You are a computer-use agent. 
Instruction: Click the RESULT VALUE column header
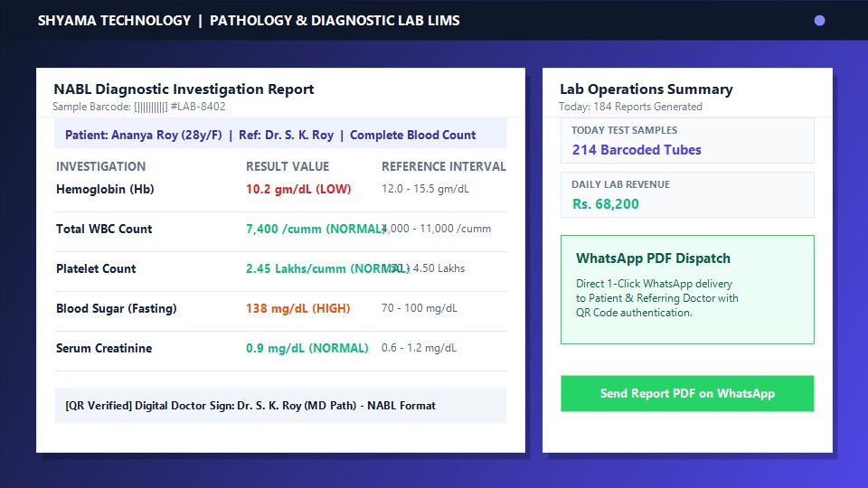click(x=288, y=166)
